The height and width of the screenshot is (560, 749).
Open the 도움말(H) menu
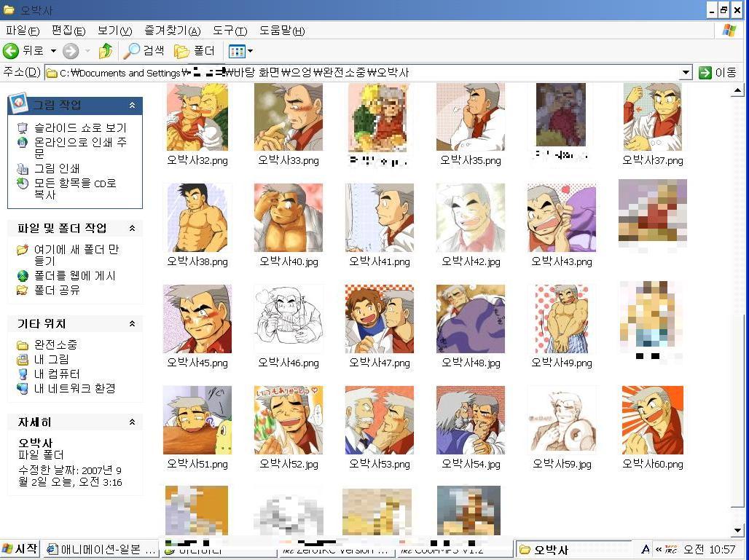[282, 31]
